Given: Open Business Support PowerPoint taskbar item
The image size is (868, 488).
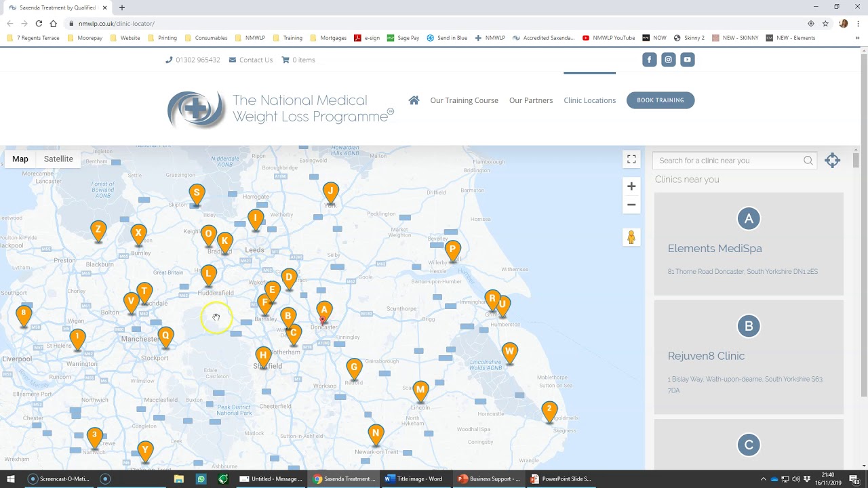Looking at the screenshot, I should 489,479.
